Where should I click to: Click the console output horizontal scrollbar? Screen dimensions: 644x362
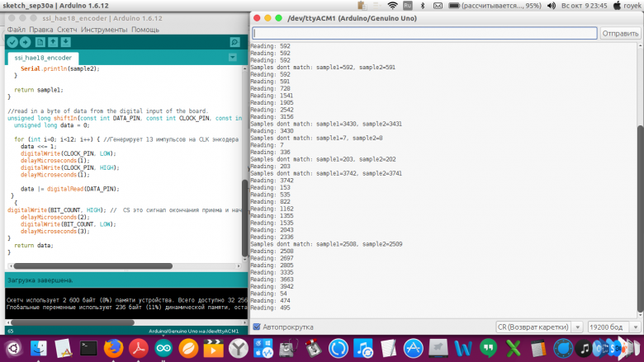pyautogui.click(x=73, y=322)
